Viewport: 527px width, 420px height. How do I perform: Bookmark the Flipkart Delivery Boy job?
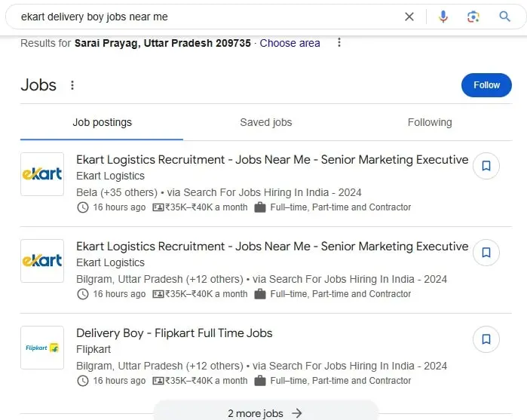[x=486, y=339]
